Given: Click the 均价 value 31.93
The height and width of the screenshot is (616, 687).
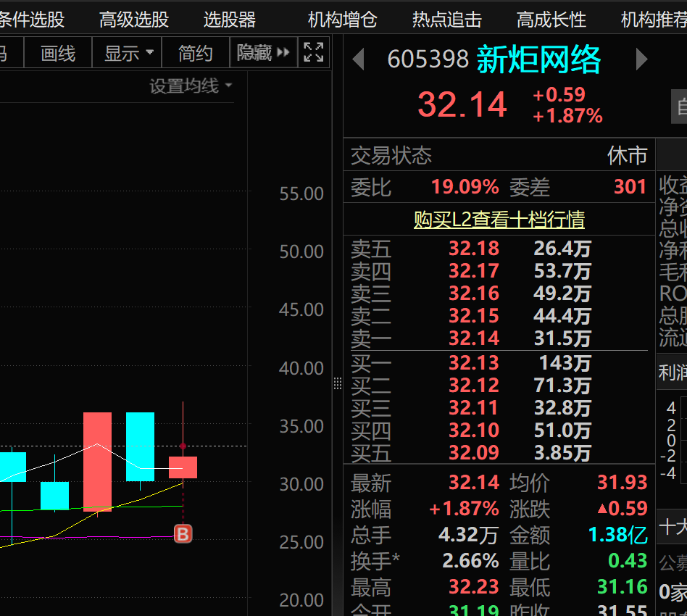Looking at the screenshot, I should (623, 483).
